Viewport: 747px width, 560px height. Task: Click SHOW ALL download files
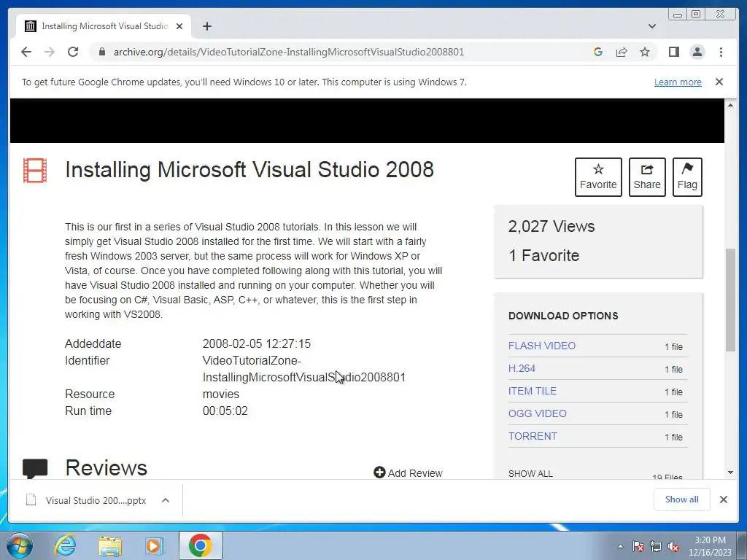point(530,474)
